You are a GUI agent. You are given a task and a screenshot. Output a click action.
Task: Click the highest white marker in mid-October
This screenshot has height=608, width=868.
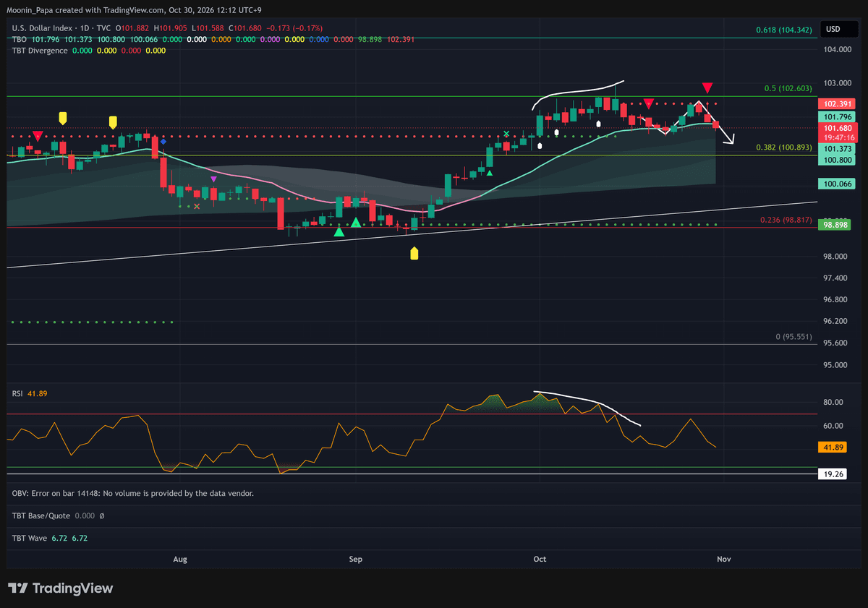(x=598, y=124)
